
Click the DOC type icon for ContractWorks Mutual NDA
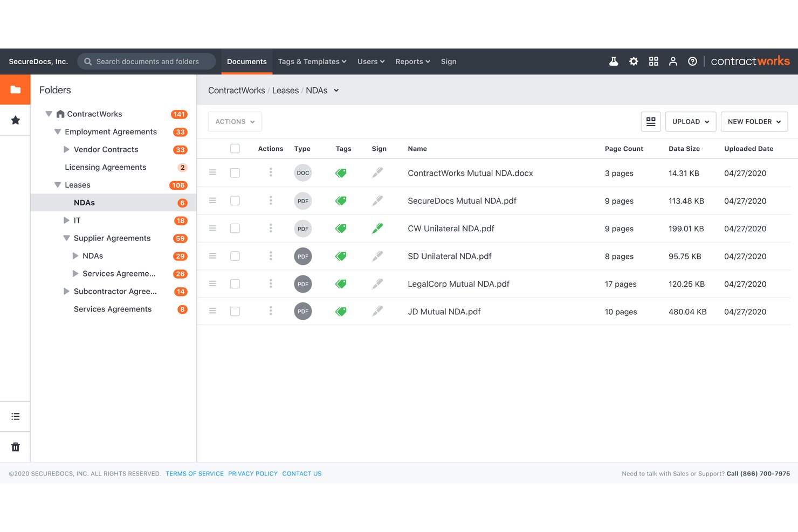coord(303,173)
